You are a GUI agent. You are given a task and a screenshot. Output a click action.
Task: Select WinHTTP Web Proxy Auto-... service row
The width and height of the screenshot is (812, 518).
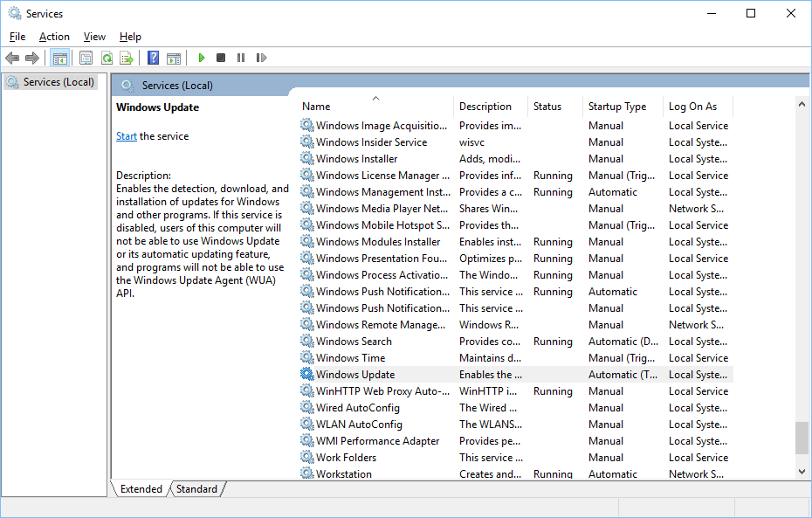pyautogui.click(x=516, y=391)
